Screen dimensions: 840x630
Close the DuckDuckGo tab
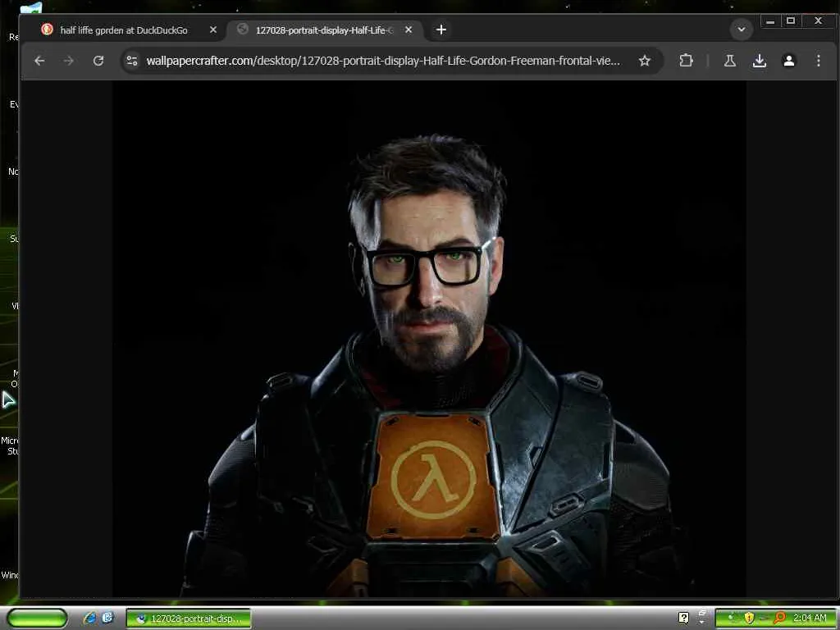point(213,30)
